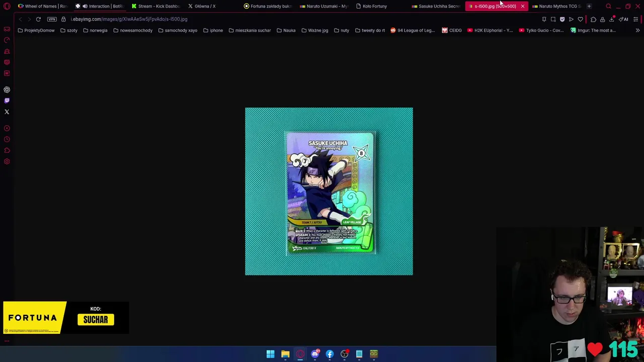This screenshot has width=644, height=362.
Task: Open CEIDG bookmark
Action: [x=452, y=30]
